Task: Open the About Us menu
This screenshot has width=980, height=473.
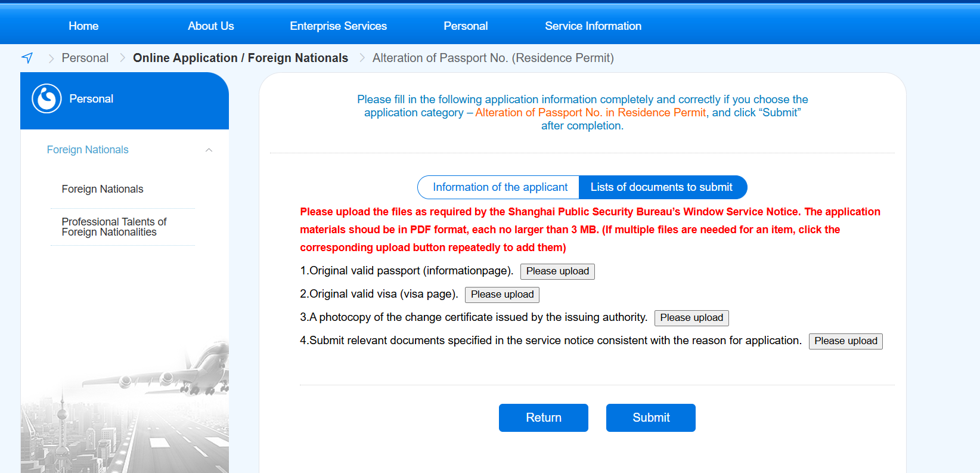Action: point(211,26)
